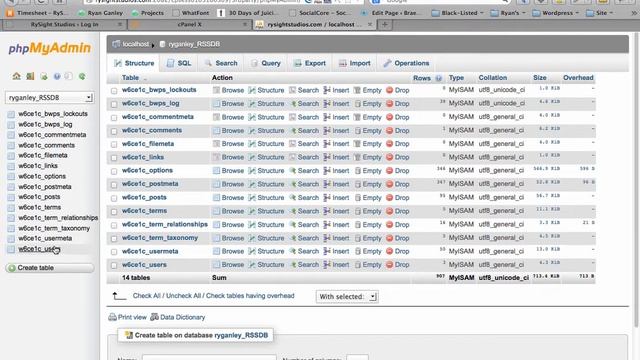This screenshot has height=360, width=640.
Task: Click red Drop icon for w6ce1c_bwps_log
Action: point(389,104)
